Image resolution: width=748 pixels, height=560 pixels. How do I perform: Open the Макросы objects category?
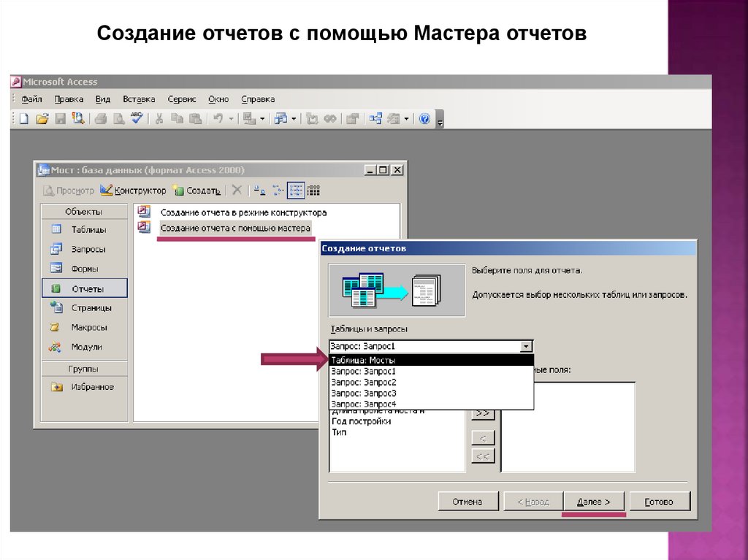pyautogui.click(x=88, y=327)
